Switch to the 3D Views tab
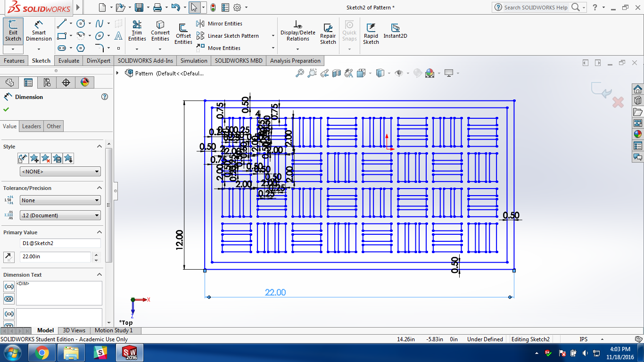644x362 pixels. (74, 330)
